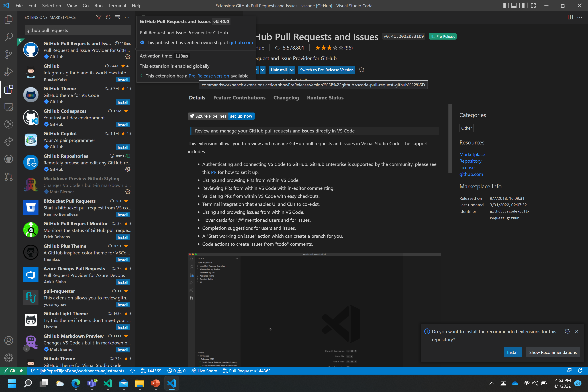
Task: Click the extensions search input field
Action: pyautogui.click(x=77, y=30)
